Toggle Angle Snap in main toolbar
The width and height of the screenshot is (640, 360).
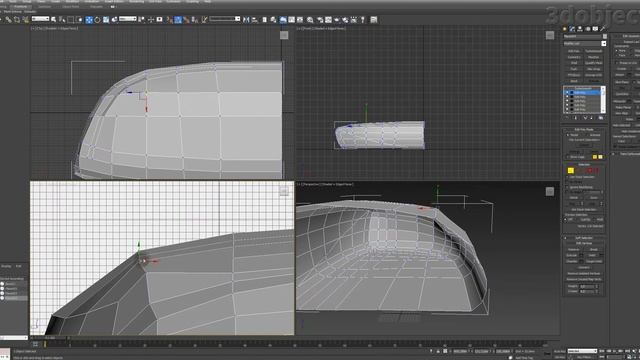click(x=178, y=20)
